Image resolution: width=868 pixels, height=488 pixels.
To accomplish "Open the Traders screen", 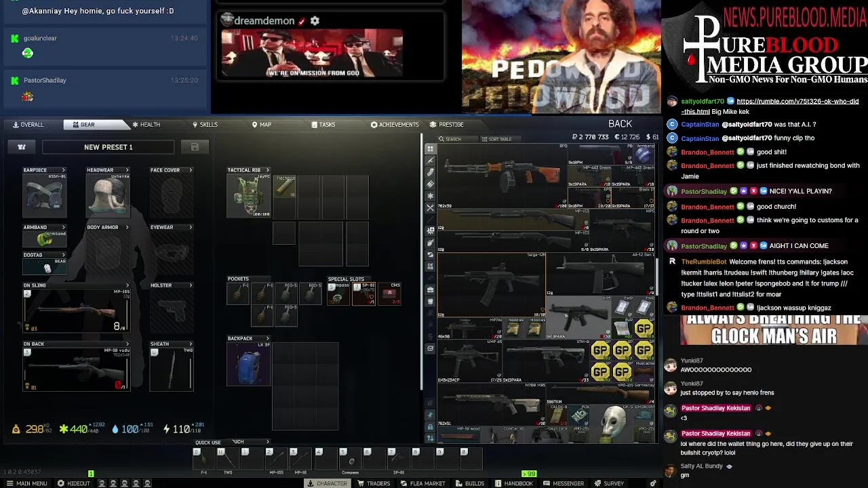I will (374, 483).
